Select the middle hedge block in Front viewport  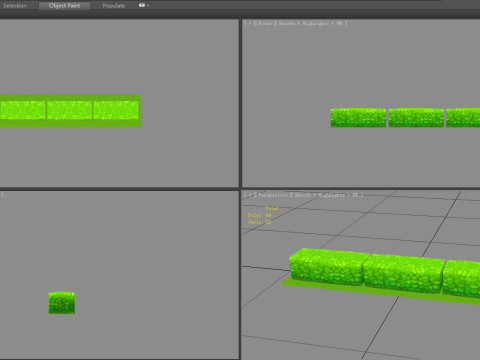416,118
